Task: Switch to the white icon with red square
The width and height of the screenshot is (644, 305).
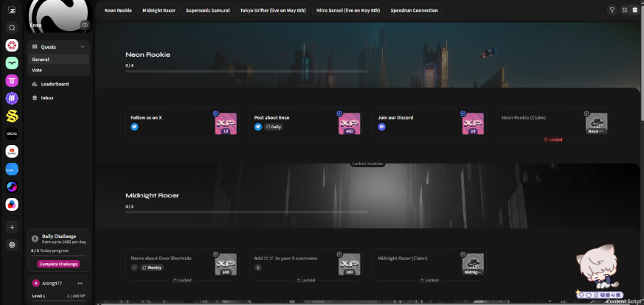Action: coord(12,151)
